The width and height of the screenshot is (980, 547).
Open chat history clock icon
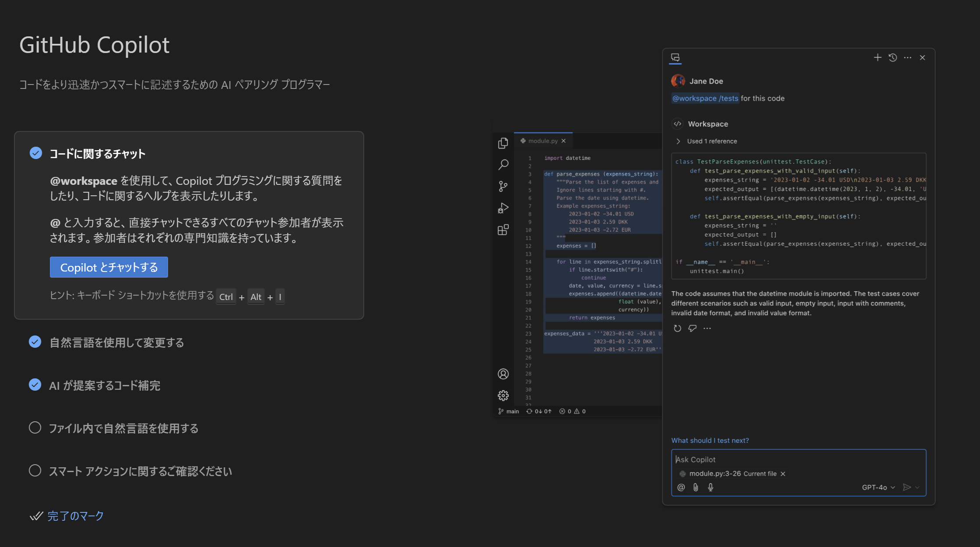click(x=892, y=57)
